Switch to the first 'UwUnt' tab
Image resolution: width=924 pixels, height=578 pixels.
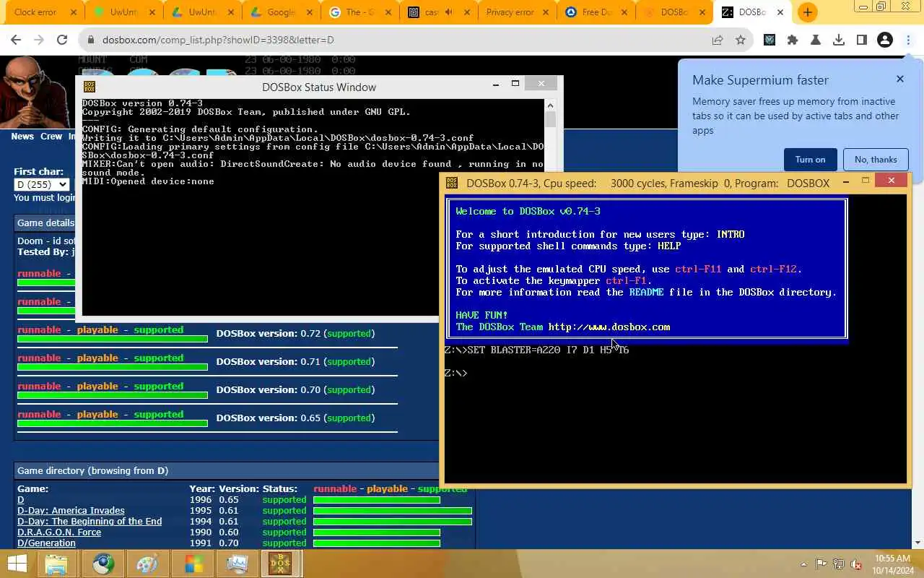124,12
